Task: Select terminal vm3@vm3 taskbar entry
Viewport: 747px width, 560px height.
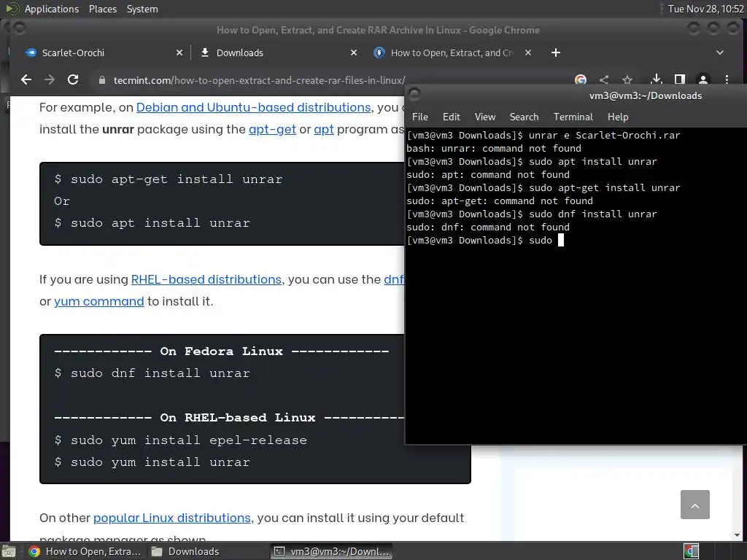Action: (x=332, y=551)
